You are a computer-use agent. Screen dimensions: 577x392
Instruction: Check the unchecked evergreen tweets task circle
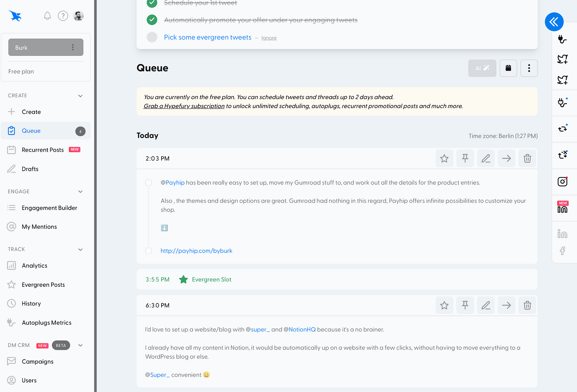(152, 37)
